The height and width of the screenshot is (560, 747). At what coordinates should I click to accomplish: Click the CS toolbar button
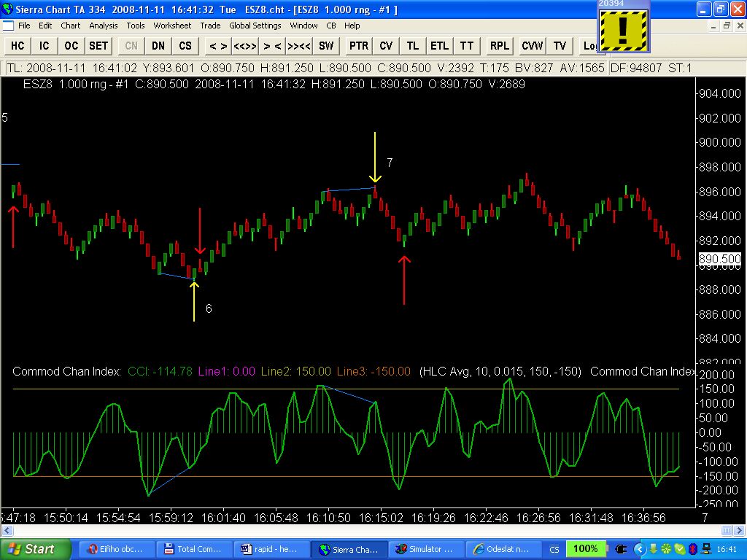coord(185,46)
